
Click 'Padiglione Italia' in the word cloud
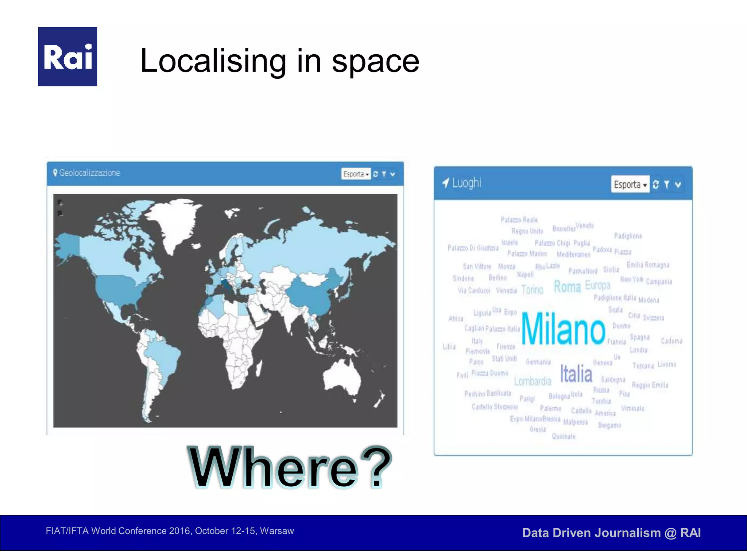(615, 298)
